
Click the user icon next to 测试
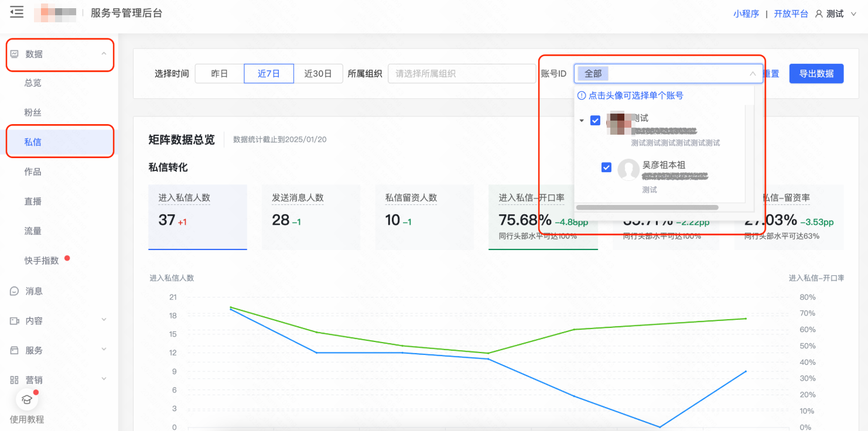819,13
